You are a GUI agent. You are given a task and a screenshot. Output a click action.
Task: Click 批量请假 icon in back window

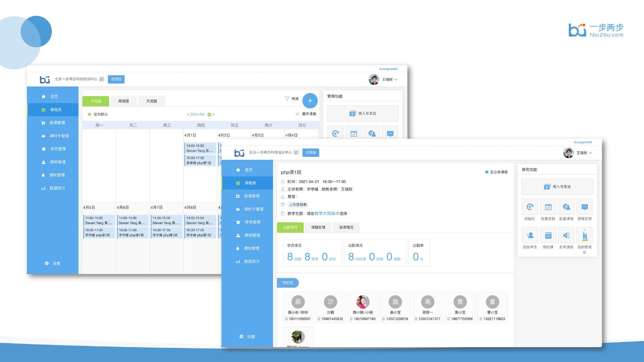pyautogui.click(x=372, y=133)
